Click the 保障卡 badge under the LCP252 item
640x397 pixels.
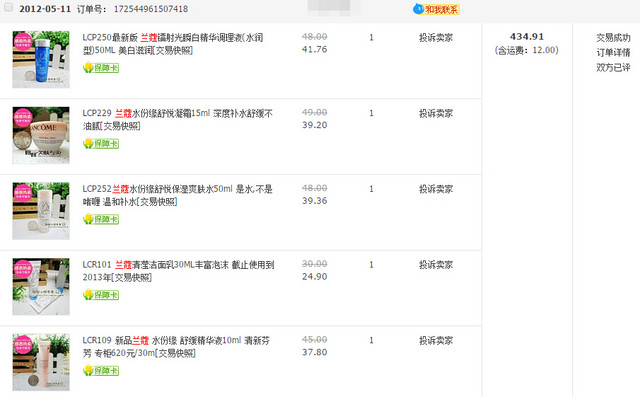pyautogui.click(x=101, y=219)
